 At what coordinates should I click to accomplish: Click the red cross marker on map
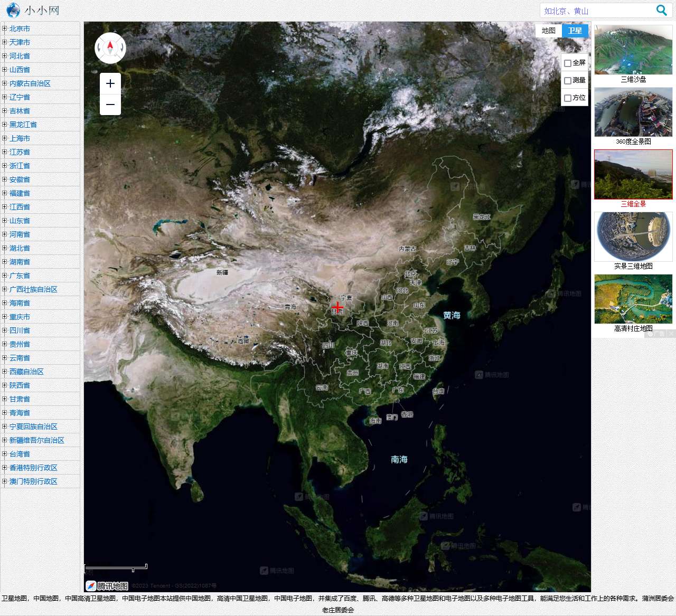337,307
